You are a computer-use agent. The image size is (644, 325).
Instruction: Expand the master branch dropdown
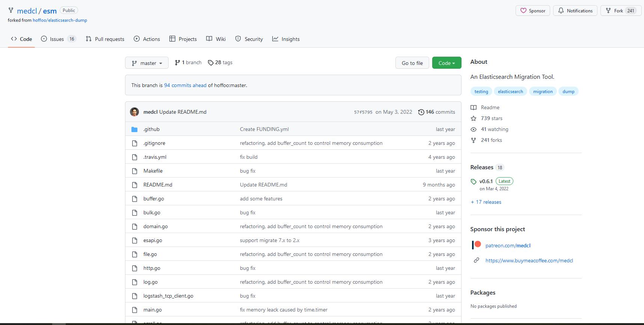pos(147,63)
